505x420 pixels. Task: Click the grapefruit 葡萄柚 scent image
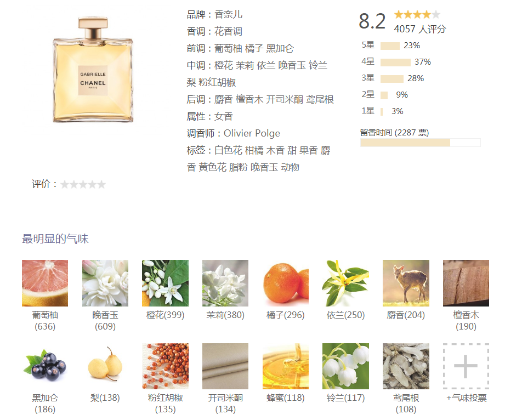[45, 283]
